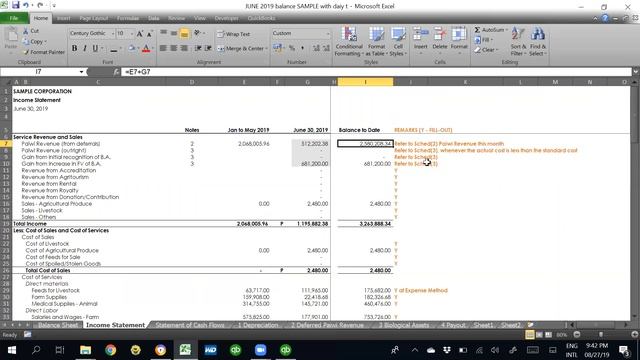Open the Name Box dropdown arrow
640x360 pixels.
81,72
